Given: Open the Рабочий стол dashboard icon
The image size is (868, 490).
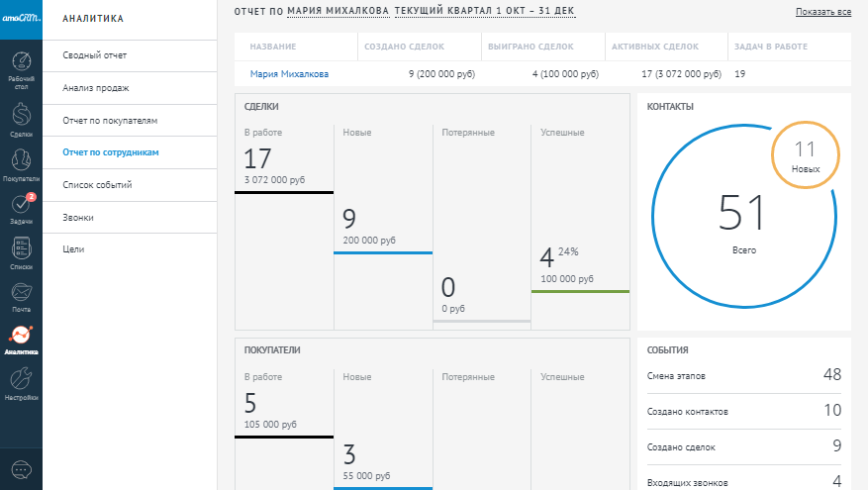Looking at the screenshot, I should (x=21, y=68).
